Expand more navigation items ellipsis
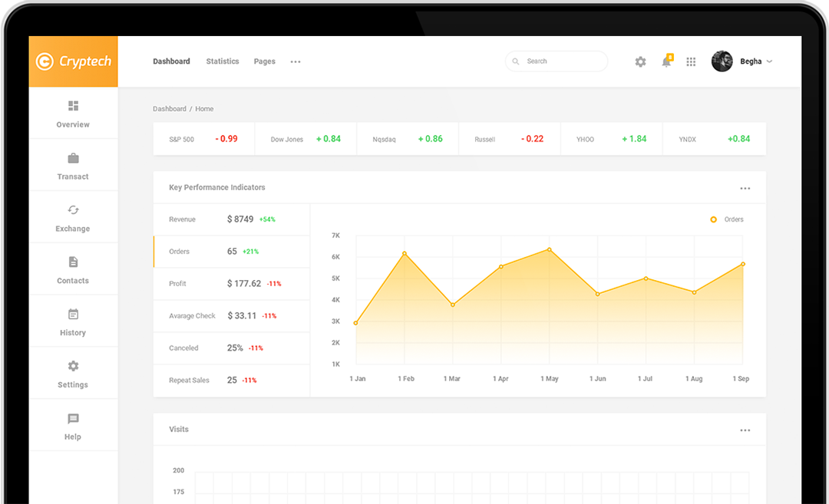 (296, 62)
